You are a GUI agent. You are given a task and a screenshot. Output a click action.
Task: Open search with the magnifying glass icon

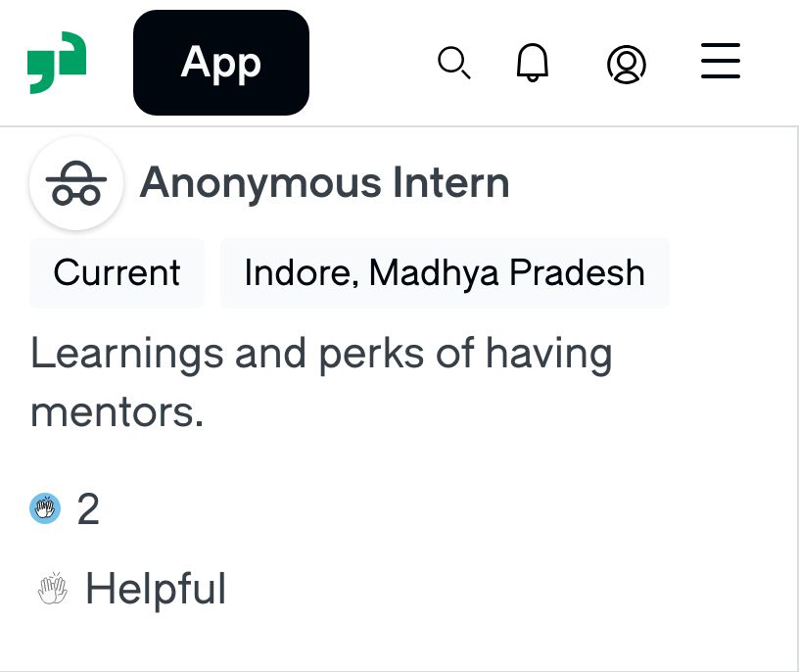tap(454, 63)
